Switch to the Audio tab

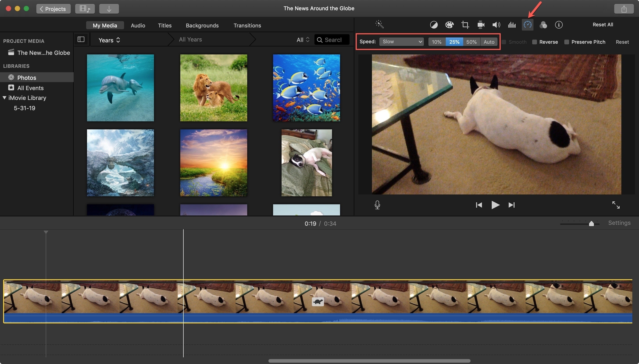tap(137, 25)
